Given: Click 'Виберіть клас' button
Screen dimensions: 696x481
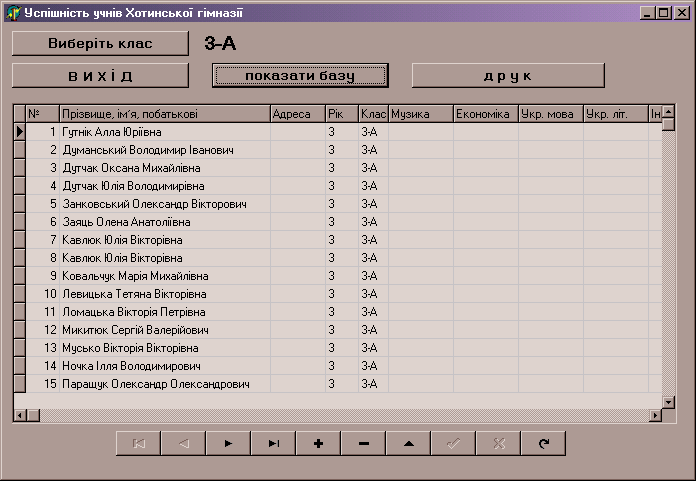Looking at the screenshot, I should [x=100, y=43].
